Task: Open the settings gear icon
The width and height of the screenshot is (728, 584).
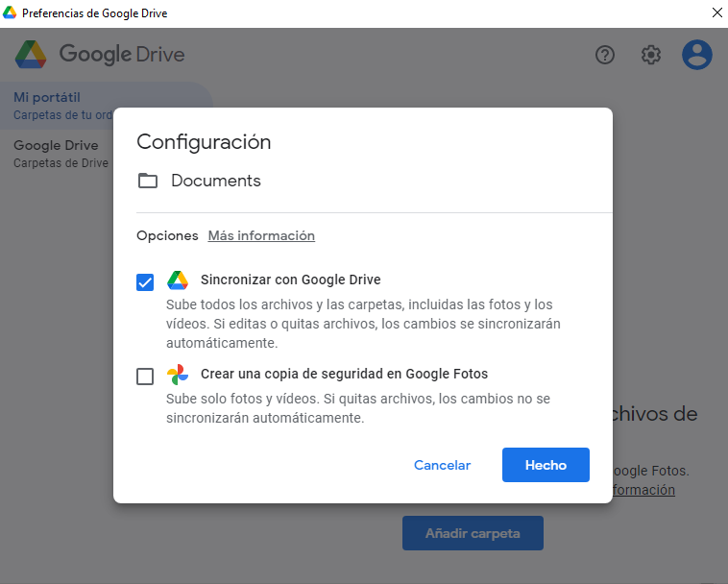Action: click(651, 55)
